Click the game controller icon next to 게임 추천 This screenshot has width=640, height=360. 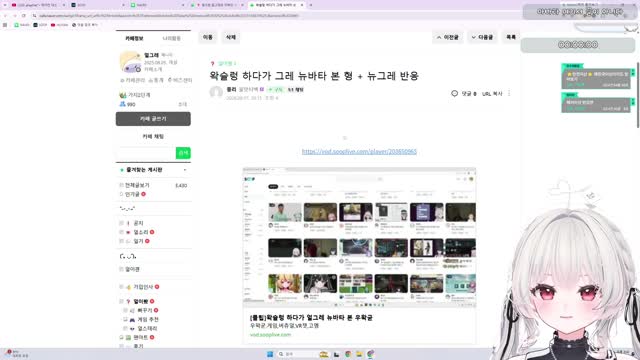(132, 320)
